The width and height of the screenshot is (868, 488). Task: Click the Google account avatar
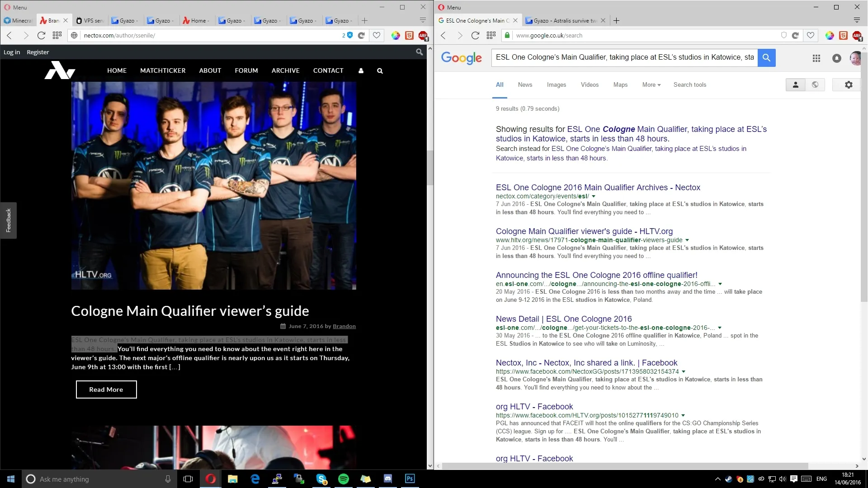pos(855,58)
